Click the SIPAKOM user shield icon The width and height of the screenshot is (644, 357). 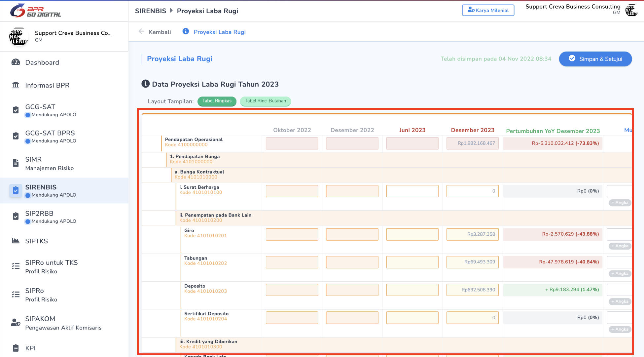click(16, 322)
